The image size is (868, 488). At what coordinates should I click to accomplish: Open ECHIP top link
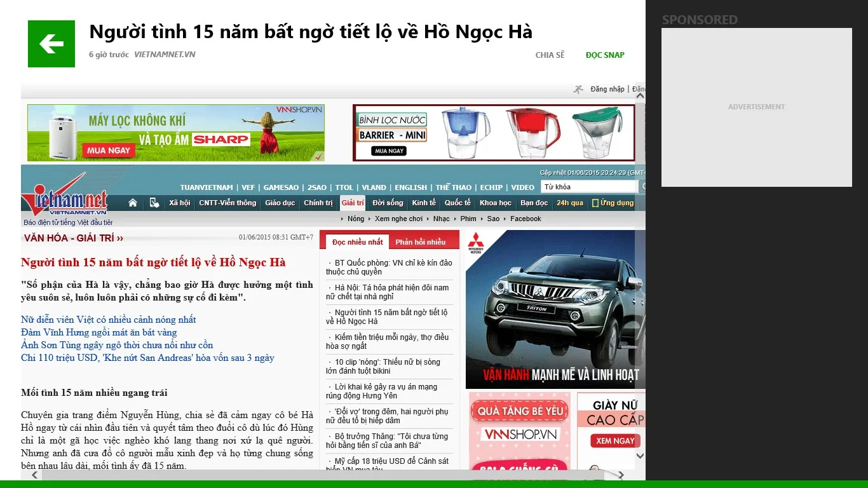point(491,187)
